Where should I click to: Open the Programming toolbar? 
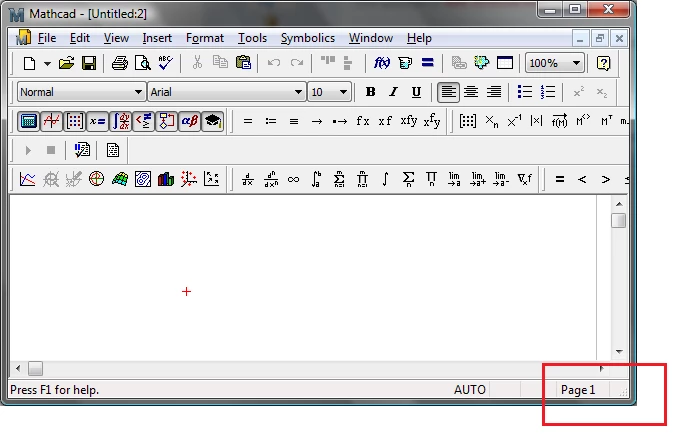click(166, 121)
